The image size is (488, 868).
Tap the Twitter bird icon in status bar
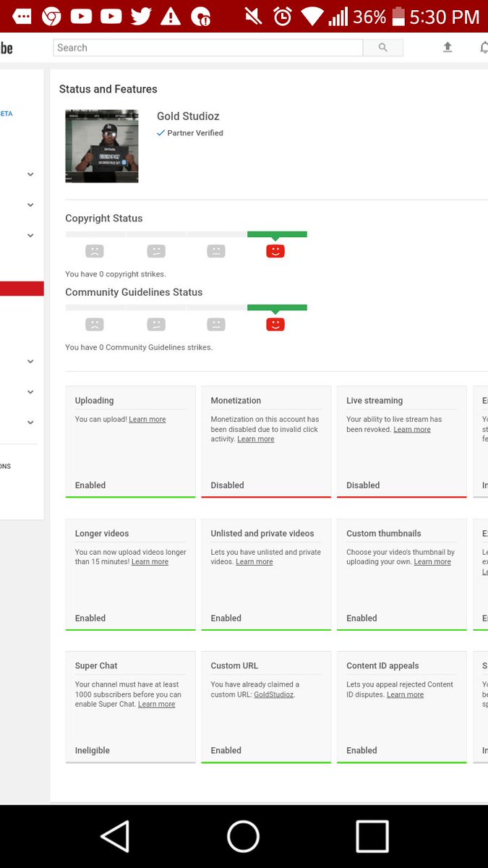[140, 16]
